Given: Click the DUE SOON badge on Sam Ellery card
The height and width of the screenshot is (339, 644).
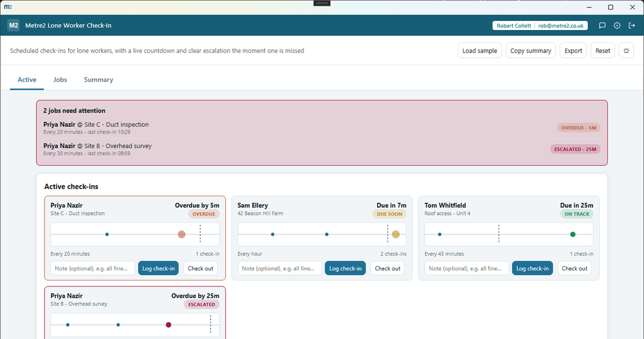Looking at the screenshot, I should [389, 214].
